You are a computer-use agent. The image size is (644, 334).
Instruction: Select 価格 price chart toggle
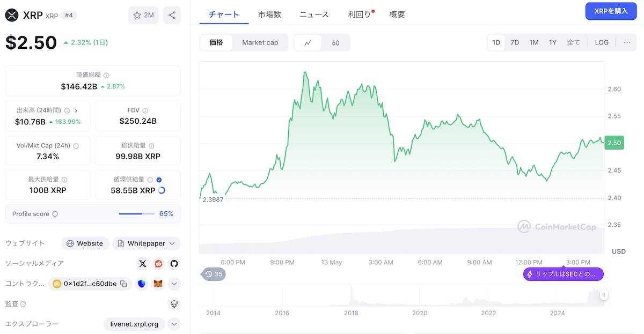pos(216,42)
